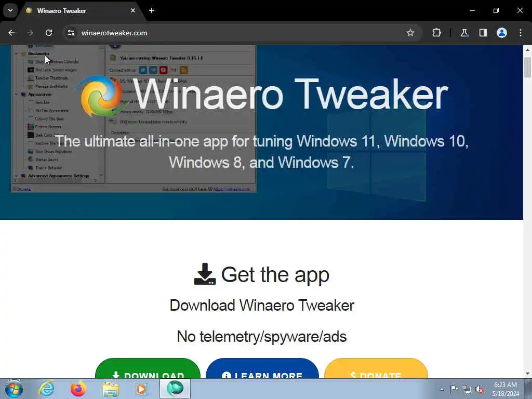Click the active browser taskbar button
This screenshot has height=399, width=532.
coord(175,389)
